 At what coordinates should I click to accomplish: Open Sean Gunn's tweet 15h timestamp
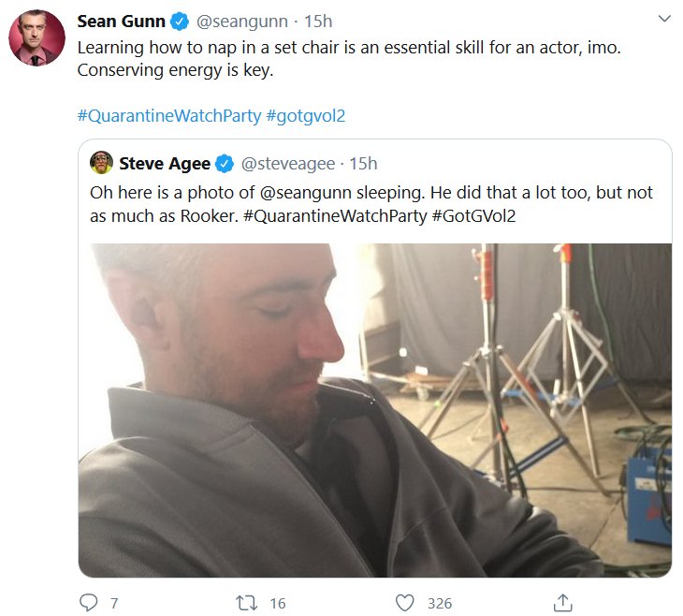click(319, 22)
